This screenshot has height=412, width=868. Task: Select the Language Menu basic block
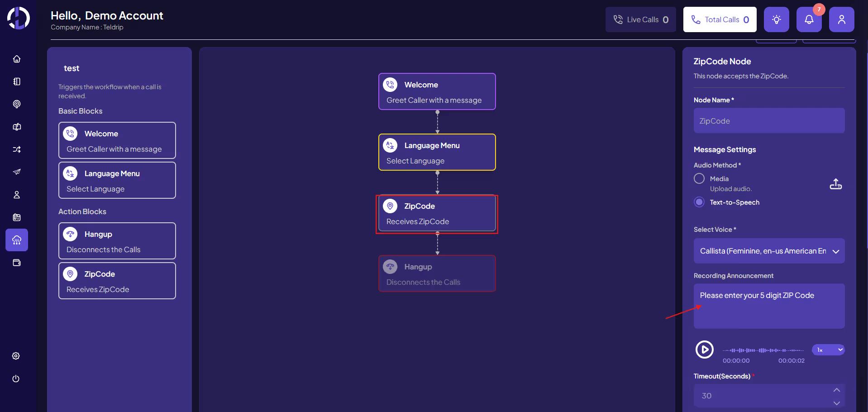click(117, 180)
